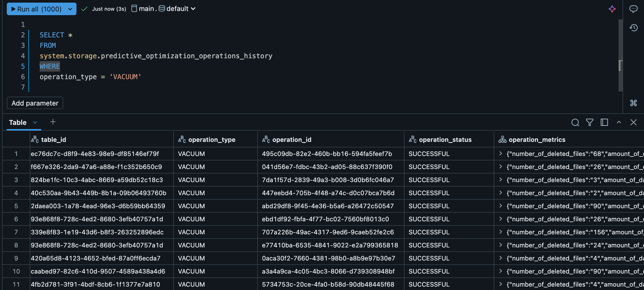Click the editor vertical scrollbar thumb
Viewport: 644px width, 290px height.
(x=620, y=66)
